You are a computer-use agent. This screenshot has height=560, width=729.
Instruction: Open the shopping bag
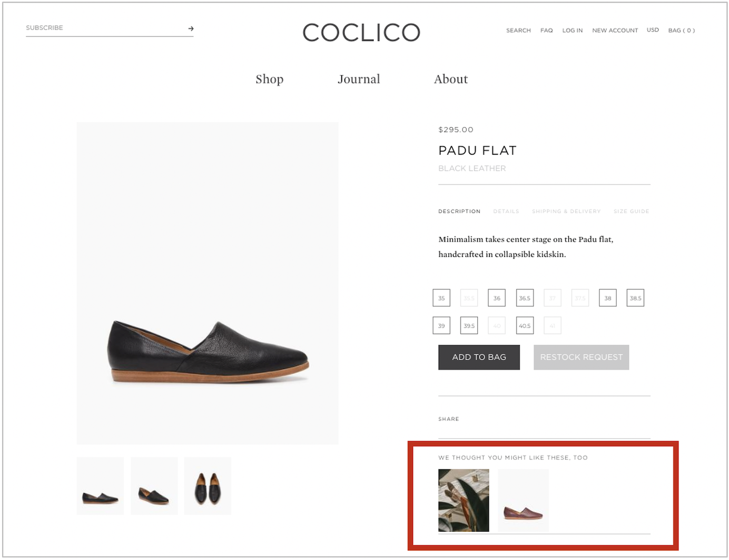click(x=681, y=31)
